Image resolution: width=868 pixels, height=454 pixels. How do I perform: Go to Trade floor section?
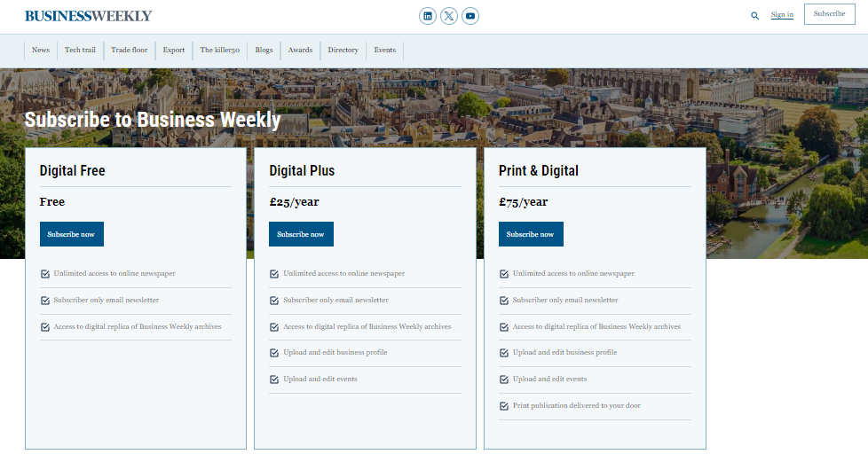129,50
